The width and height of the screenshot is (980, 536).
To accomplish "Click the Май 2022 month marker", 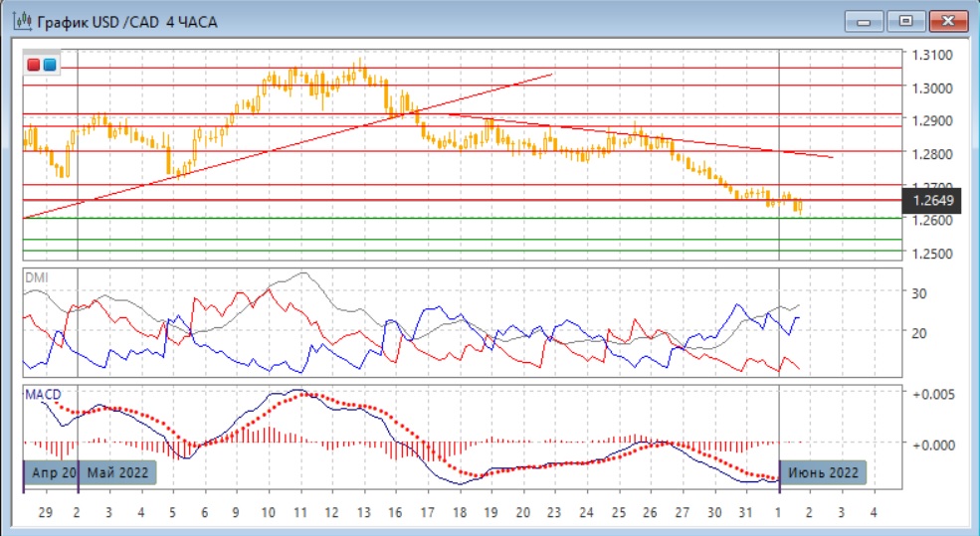I will tap(117, 472).
